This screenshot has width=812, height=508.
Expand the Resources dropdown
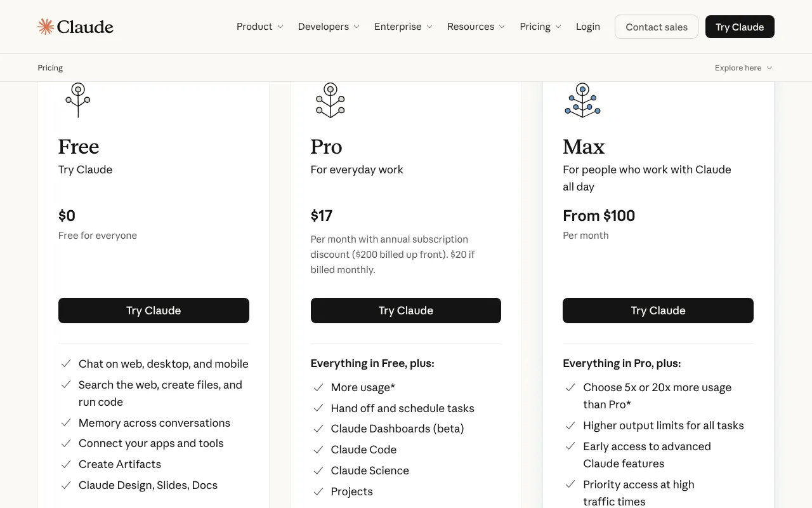coord(476,27)
